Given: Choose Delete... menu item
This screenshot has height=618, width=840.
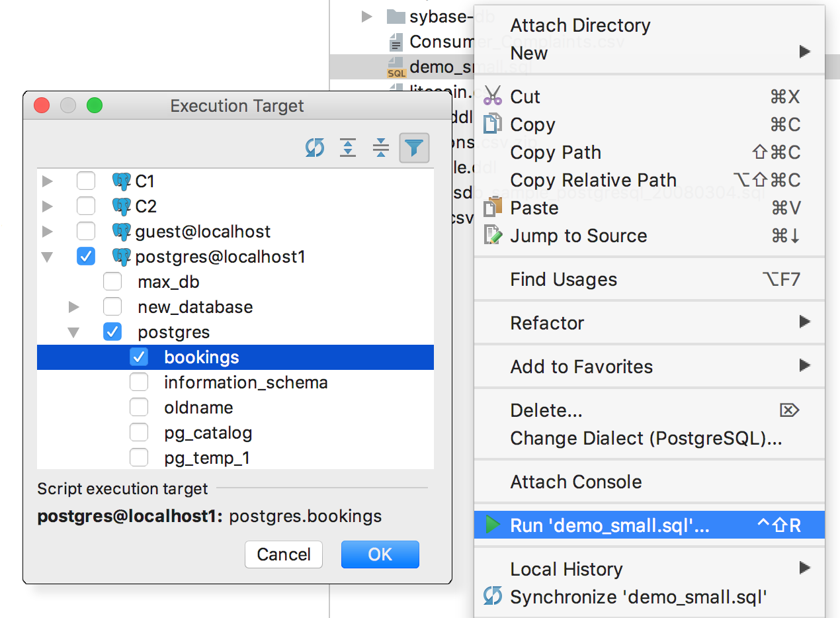Looking at the screenshot, I should (x=650, y=410).
